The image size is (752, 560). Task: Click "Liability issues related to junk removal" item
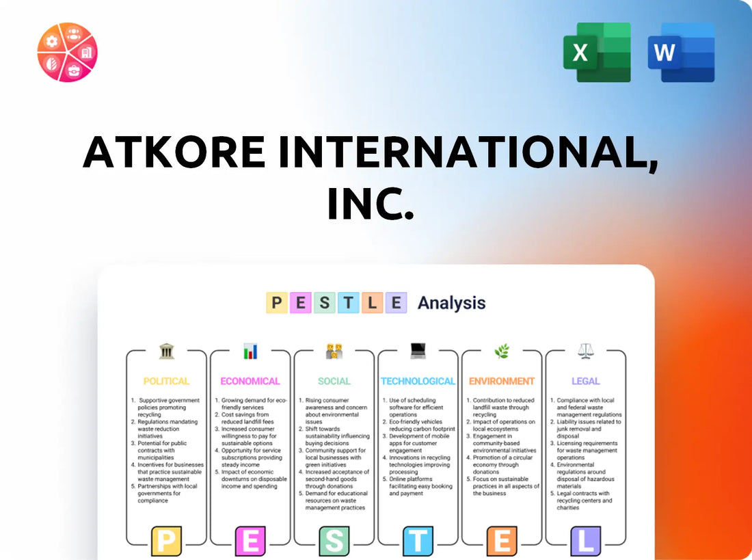tap(586, 429)
